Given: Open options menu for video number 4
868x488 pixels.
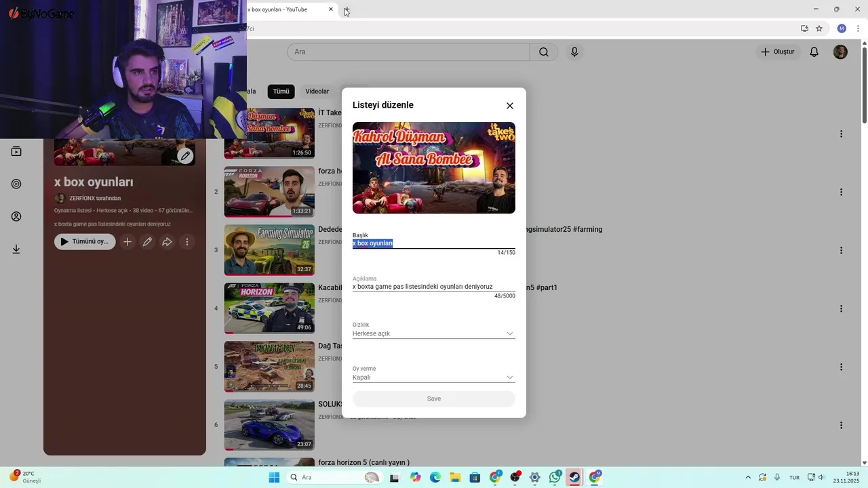Looking at the screenshot, I should coord(841,309).
